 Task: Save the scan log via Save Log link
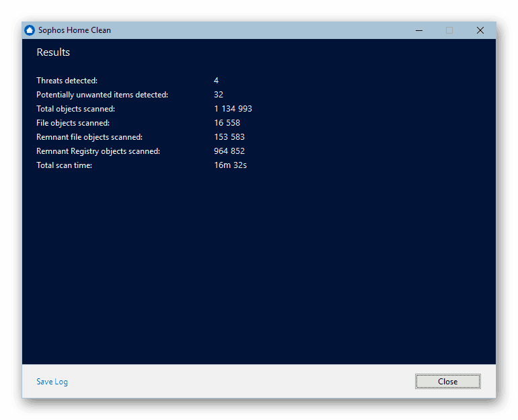pyautogui.click(x=52, y=382)
